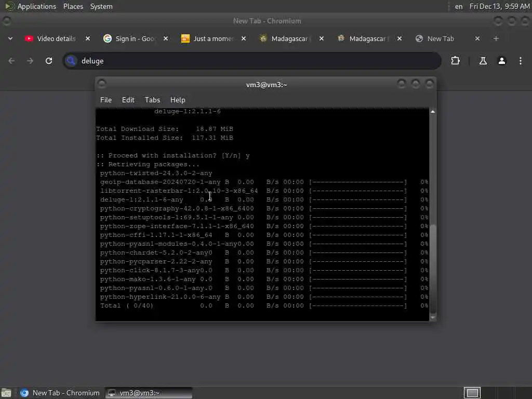Click the python-hyperlink package line
The image size is (532, 399).
263,297
